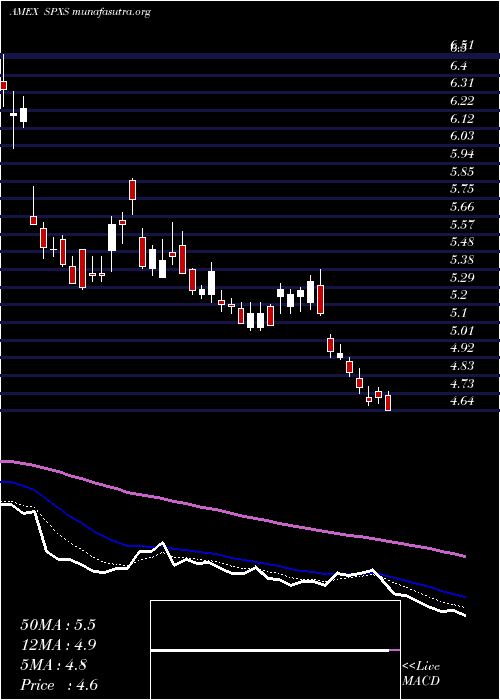Select the 5.48 price axis label

[462, 242]
